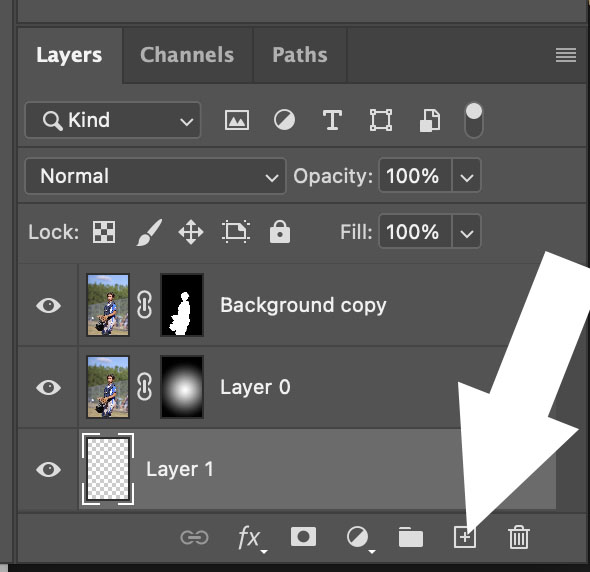
Task: Expand the Opacity slider arrow
Action: point(467,176)
